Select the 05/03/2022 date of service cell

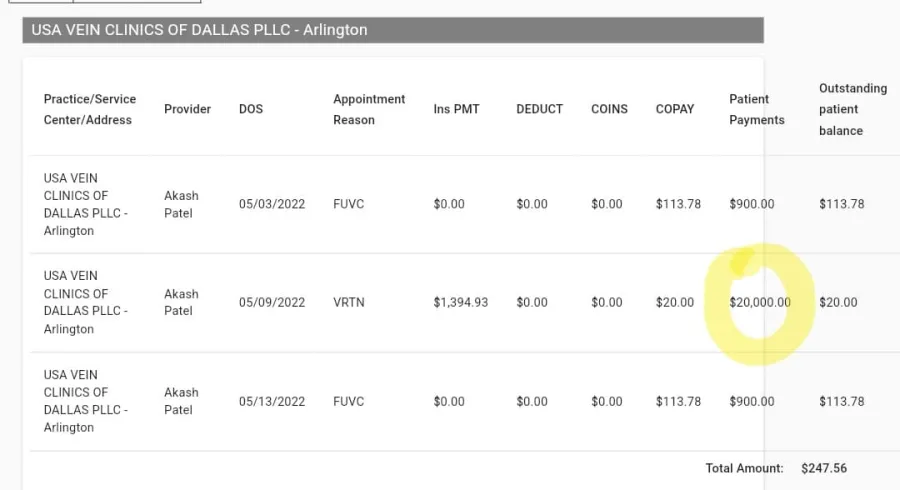[272, 204]
